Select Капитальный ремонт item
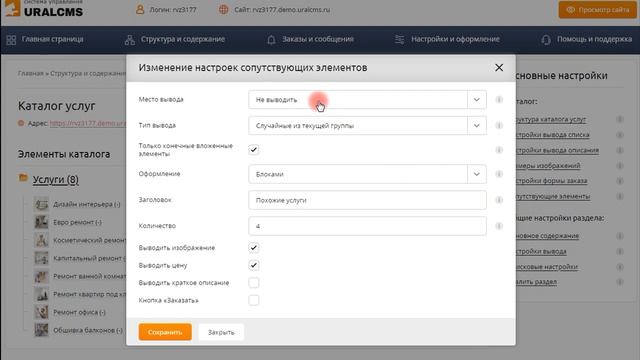The width and height of the screenshot is (640, 360). (89, 258)
